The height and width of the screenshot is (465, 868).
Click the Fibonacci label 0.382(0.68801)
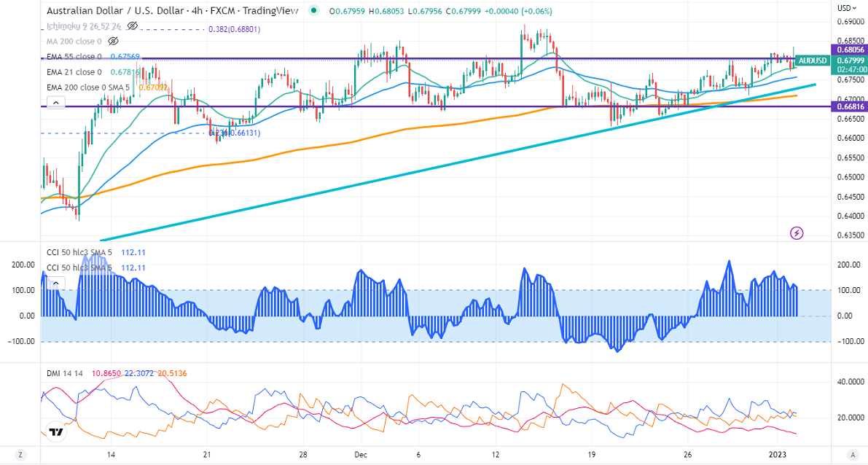[234, 29]
